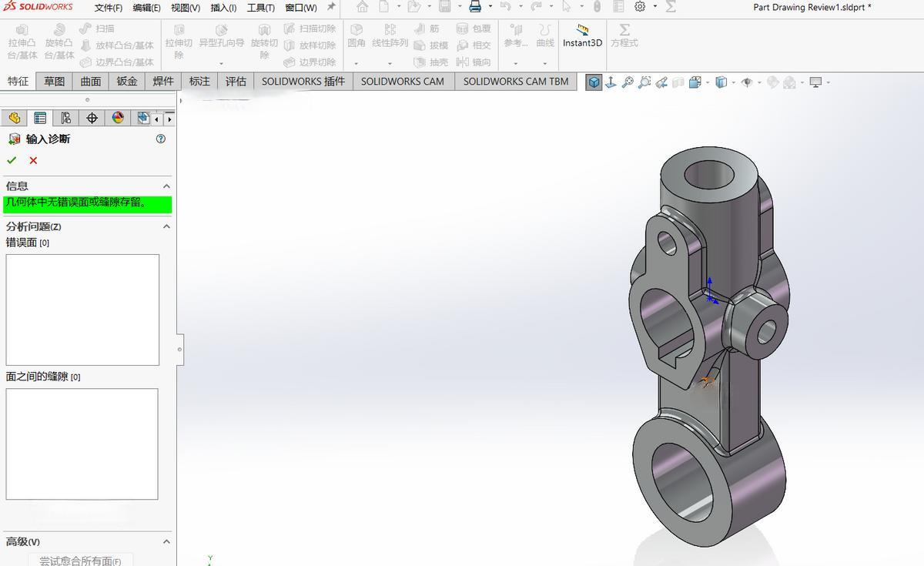
Task: Click the 尝试愈合所有面 button
Action: tap(80, 561)
